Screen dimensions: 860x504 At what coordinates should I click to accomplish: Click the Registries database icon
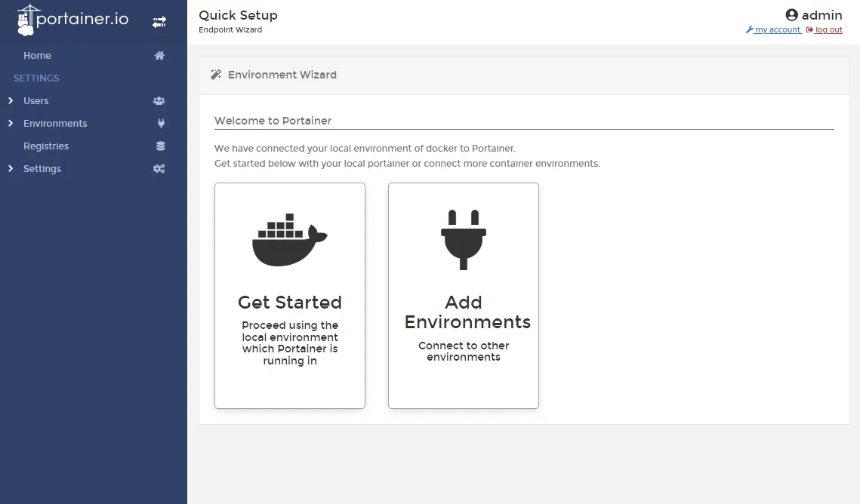pos(161,146)
